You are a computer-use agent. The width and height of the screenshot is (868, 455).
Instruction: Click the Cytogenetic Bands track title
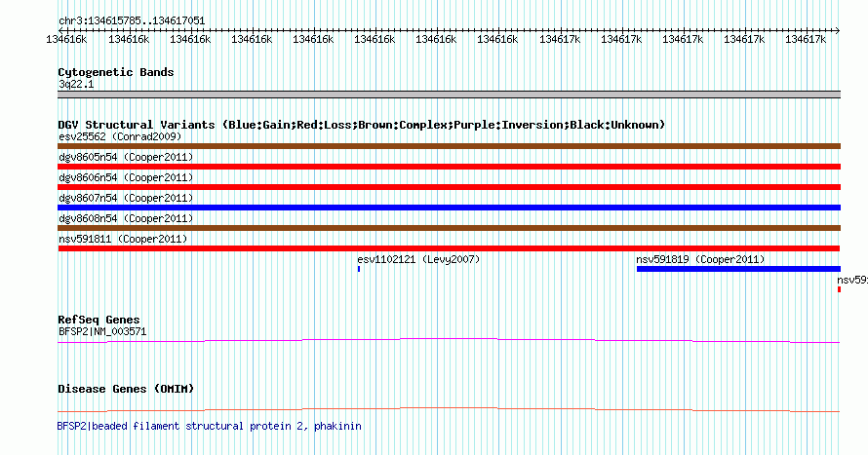pyautogui.click(x=116, y=72)
